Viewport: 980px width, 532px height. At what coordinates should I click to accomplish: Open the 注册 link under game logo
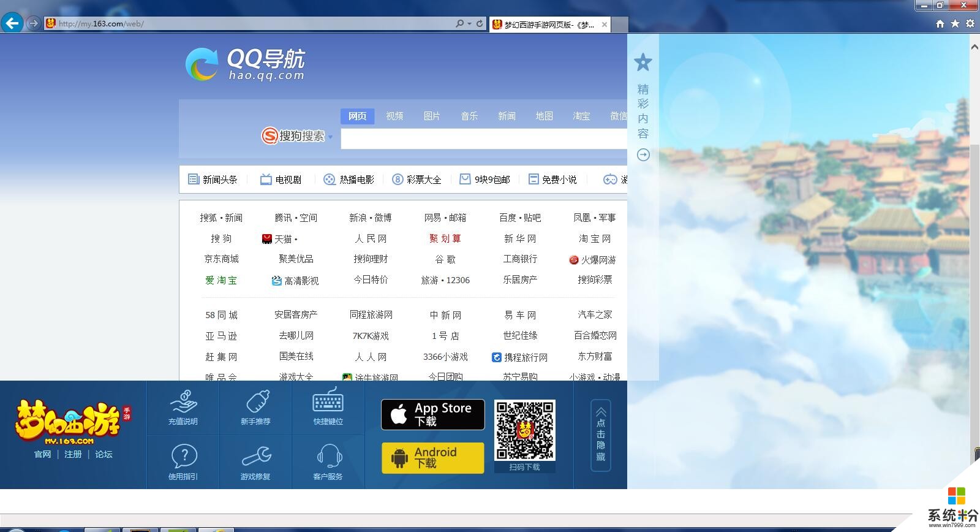tap(73, 454)
